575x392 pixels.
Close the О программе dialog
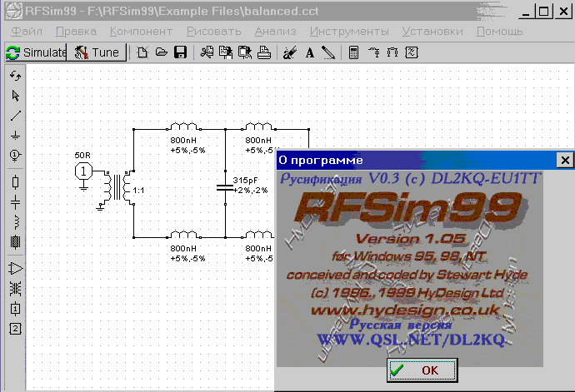565,160
